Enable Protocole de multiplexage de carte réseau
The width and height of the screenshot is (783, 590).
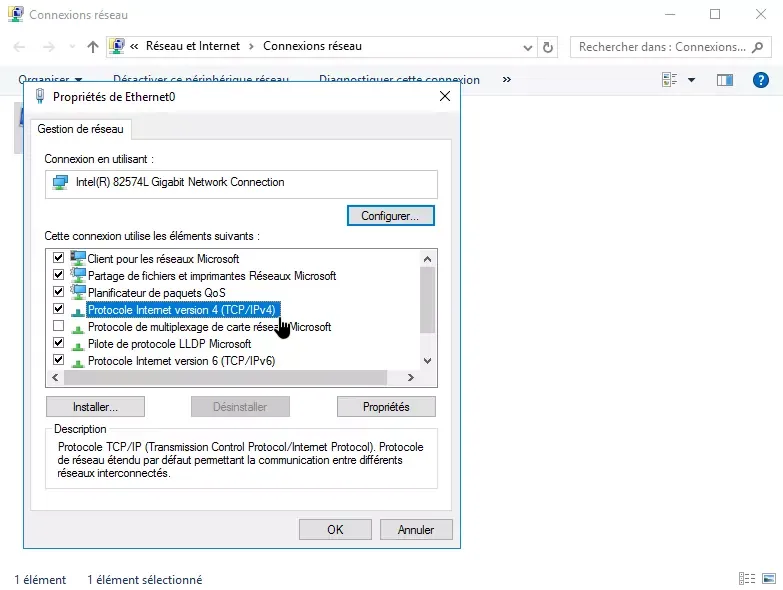pos(58,326)
